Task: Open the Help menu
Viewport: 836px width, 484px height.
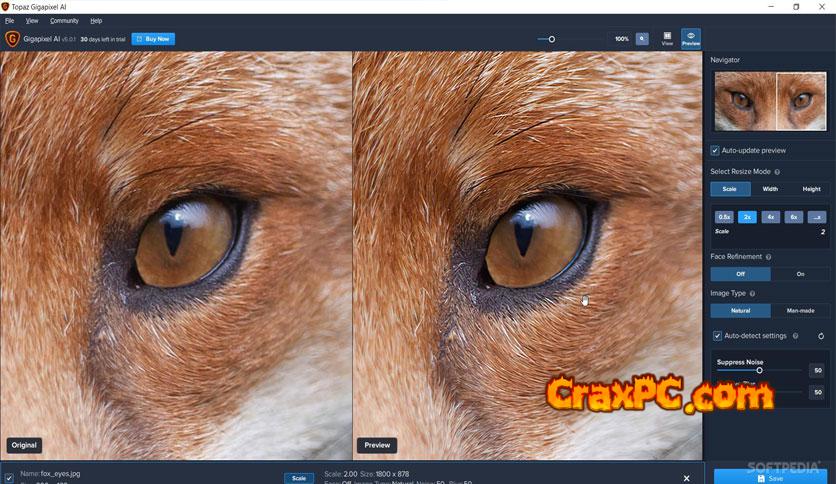Action: point(96,21)
